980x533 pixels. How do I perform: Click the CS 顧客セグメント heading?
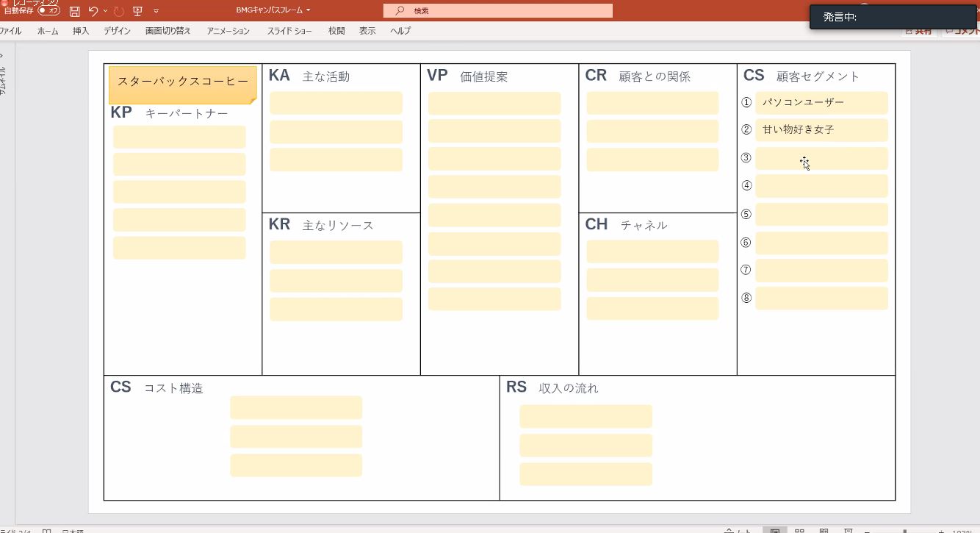[x=801, y=76]
